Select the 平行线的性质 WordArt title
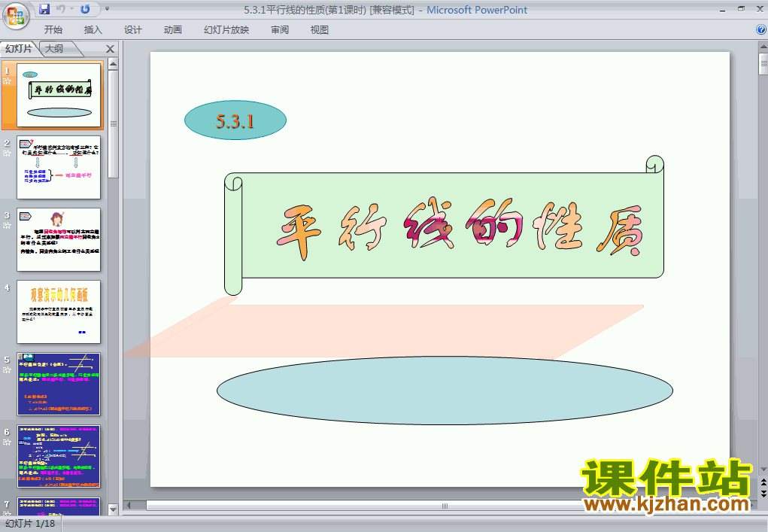The image size is (768, 532). click(460, 230)
